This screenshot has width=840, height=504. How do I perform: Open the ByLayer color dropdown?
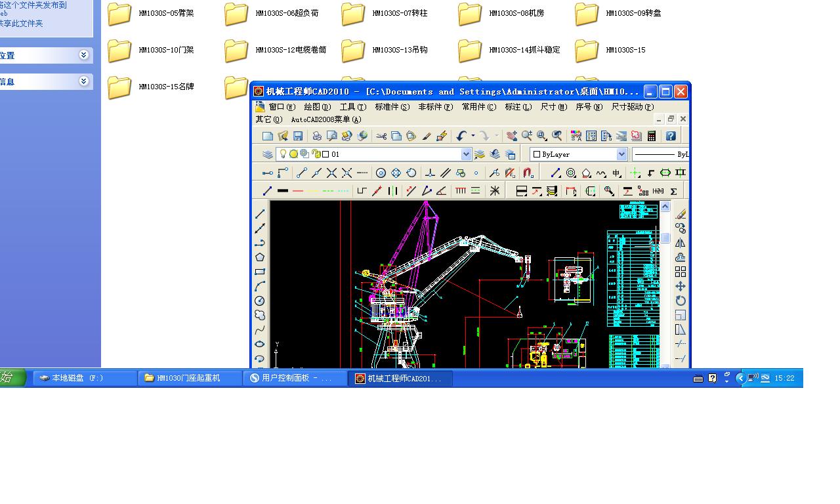pyautogui.click(x=621, y=154)
